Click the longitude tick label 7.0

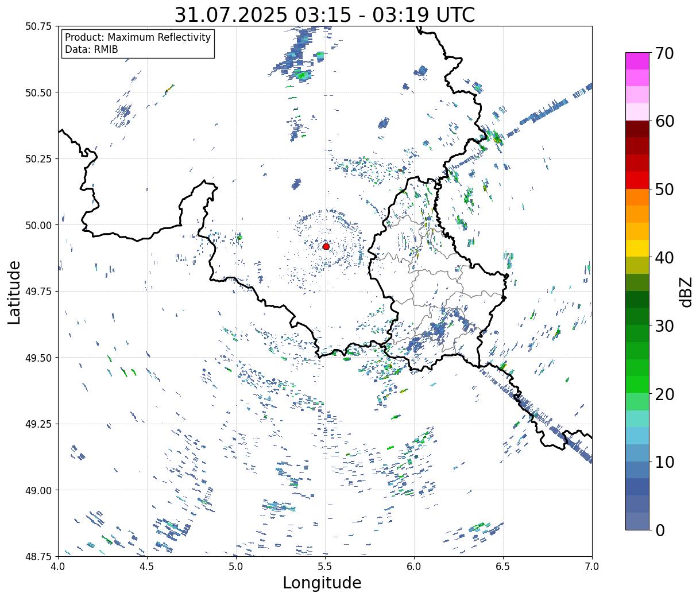pyautogui.click(x=592, y=567)
